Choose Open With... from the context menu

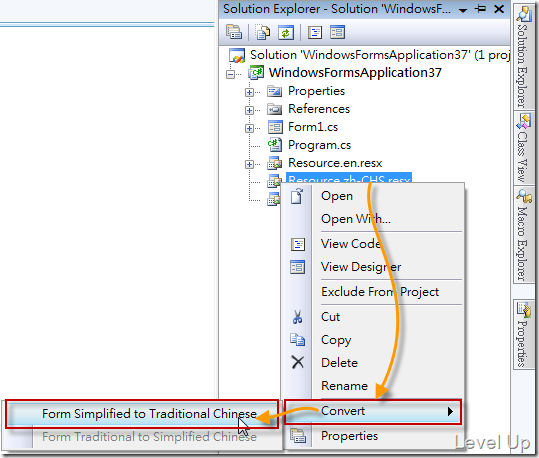tap(373, 219)
